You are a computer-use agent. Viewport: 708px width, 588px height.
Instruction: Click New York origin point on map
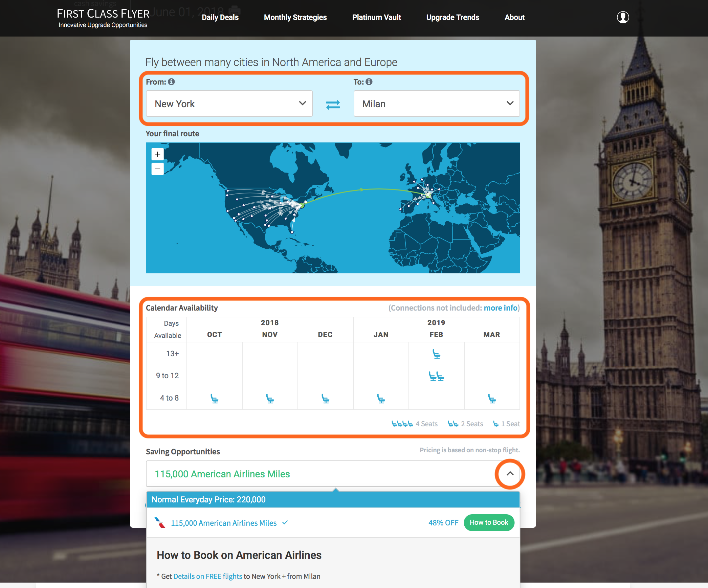(x=302, y=205)
